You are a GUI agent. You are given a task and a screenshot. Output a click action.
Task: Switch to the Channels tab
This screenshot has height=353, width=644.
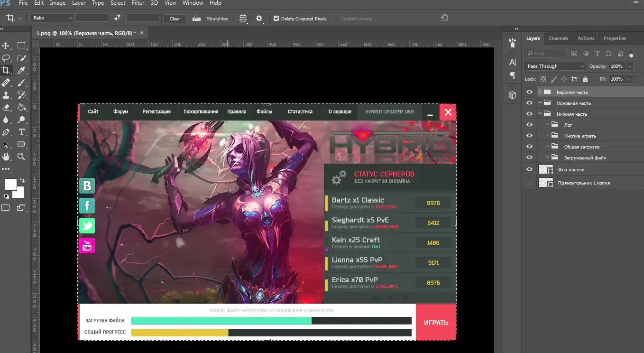coord(558,38)
